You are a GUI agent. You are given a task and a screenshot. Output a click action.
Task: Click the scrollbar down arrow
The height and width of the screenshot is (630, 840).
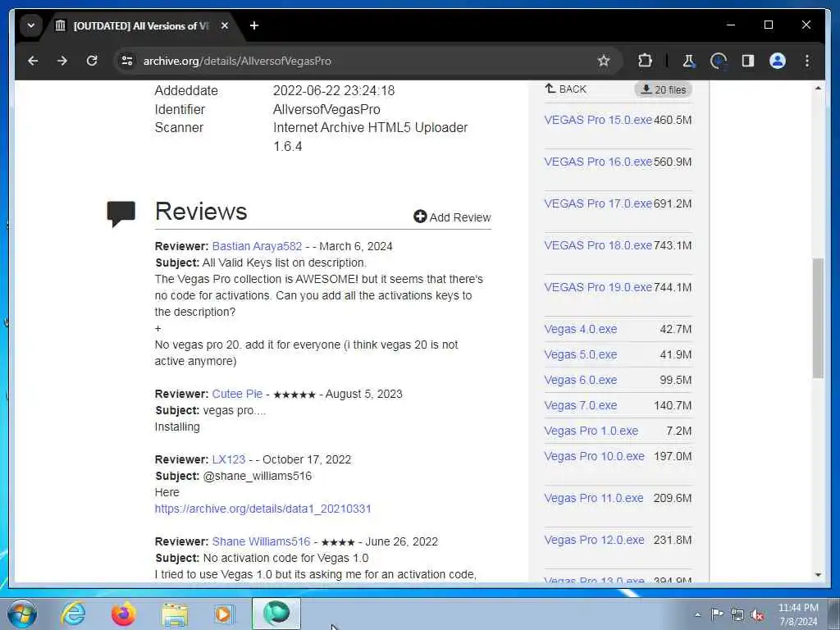tap(818, 575)
